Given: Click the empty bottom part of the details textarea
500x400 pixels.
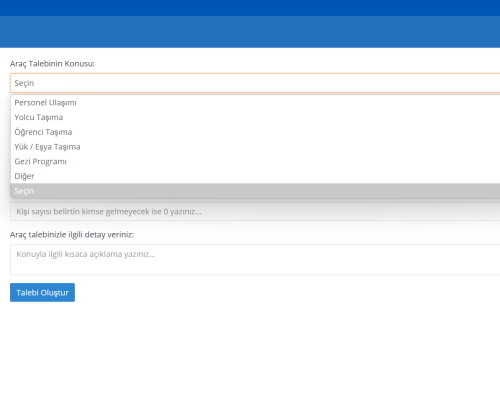Looking at the screenshot, I should (x=255, y=268).
